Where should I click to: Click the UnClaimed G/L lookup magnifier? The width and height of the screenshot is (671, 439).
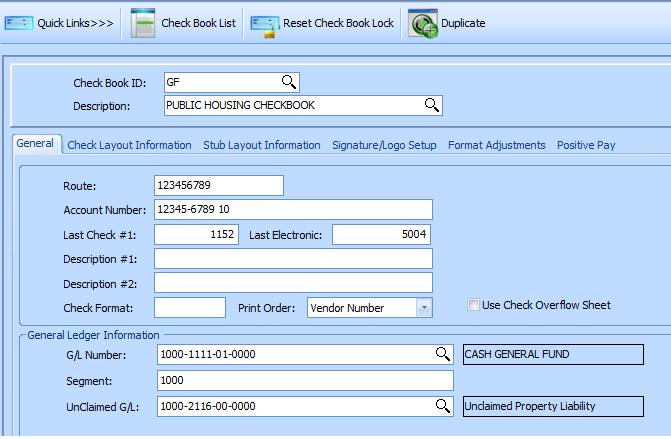(x=442, y=406)
